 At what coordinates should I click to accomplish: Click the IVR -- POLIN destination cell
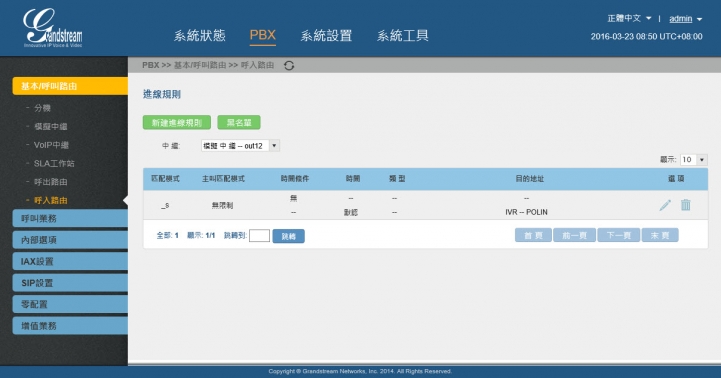coord(526,212)
